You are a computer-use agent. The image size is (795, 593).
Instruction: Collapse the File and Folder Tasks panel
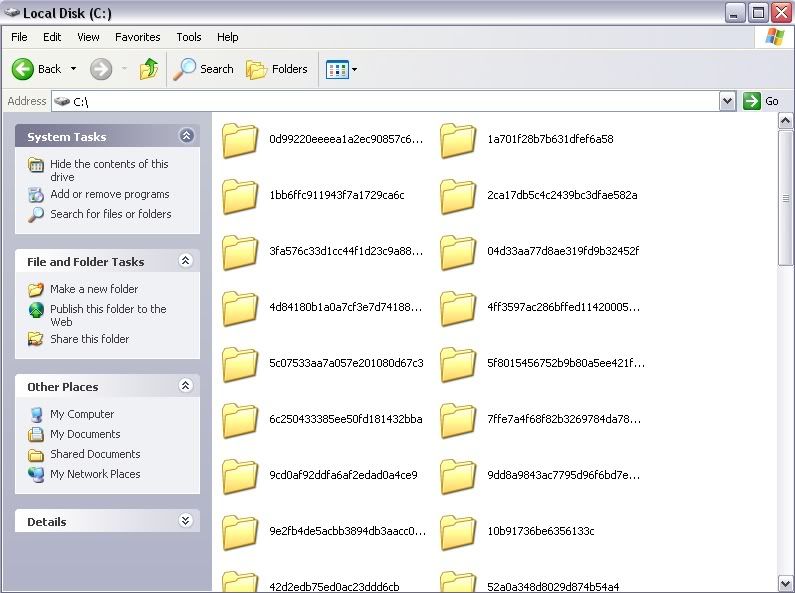(x=186, y=261)
